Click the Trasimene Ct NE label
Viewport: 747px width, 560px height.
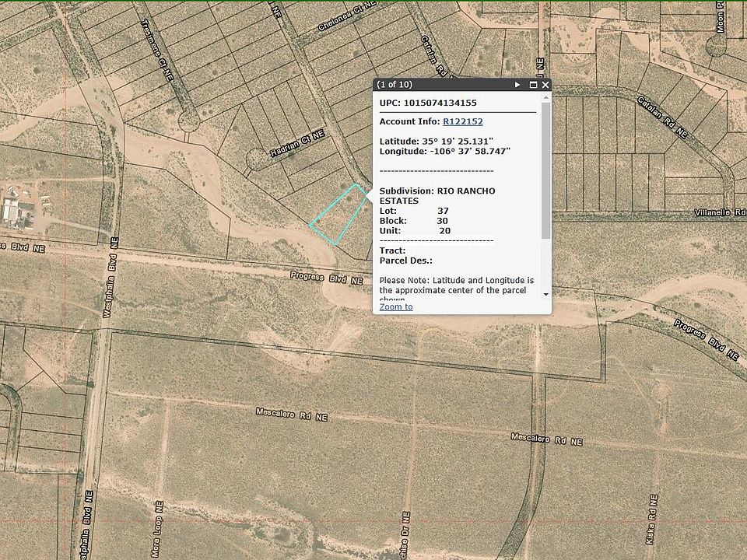[x=156, y=50]
